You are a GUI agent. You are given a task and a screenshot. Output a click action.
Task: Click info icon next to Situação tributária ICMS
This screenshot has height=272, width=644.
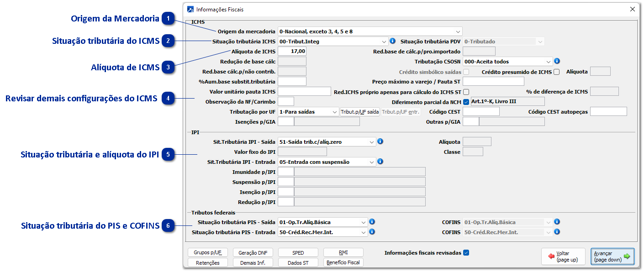(392, 41)
